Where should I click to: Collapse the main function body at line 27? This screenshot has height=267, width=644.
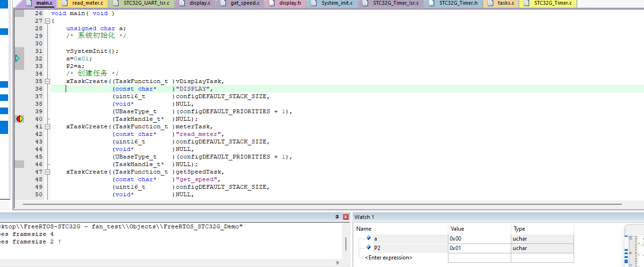(47, 21)
